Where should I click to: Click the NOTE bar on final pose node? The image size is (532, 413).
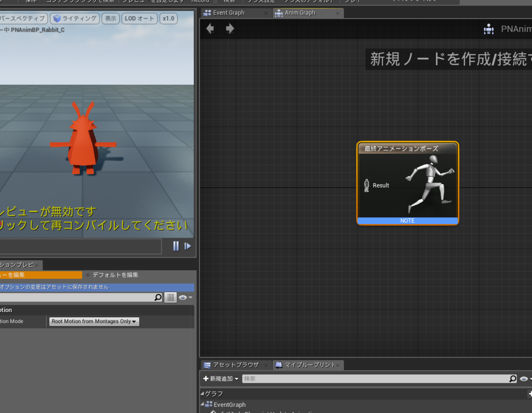pos(407,221)
